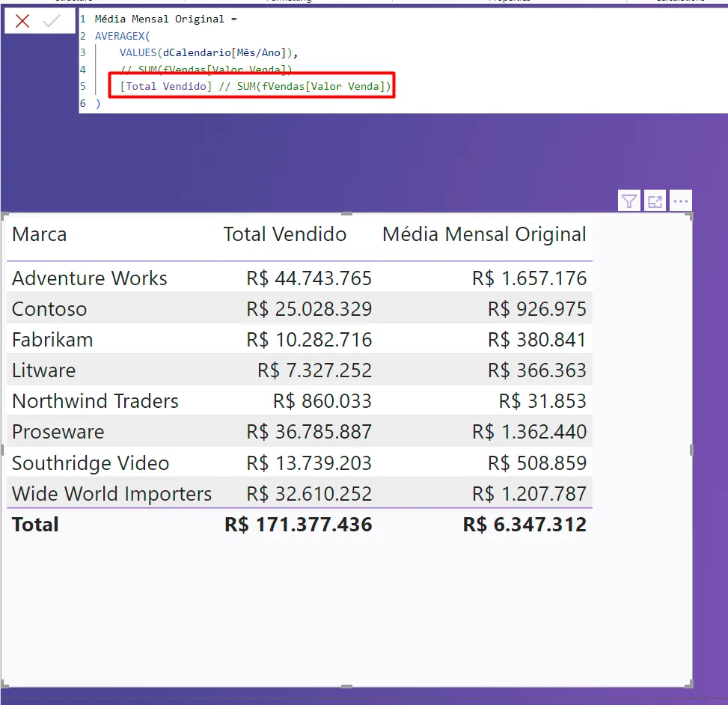Image resolution: width=728 pixels, height=705 pixels.
Task: Click the Média Mensal Original column header
Action: tap(484, 234)
